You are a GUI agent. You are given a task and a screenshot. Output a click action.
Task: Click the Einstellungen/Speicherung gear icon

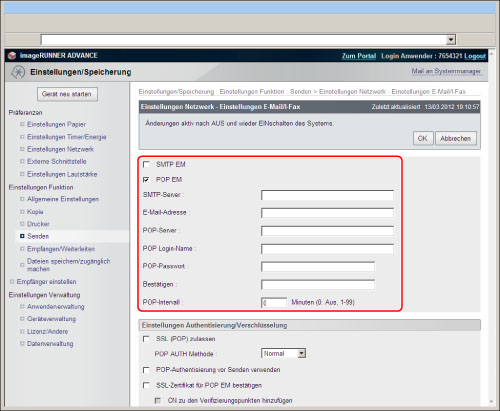click(18, 72)
